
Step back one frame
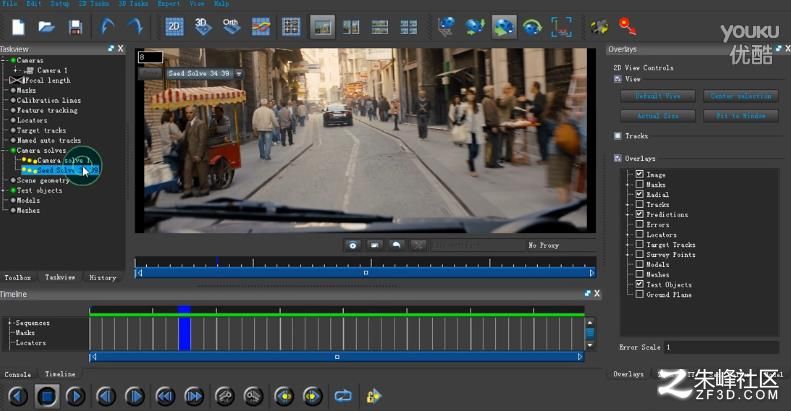[x=106, y=396]
